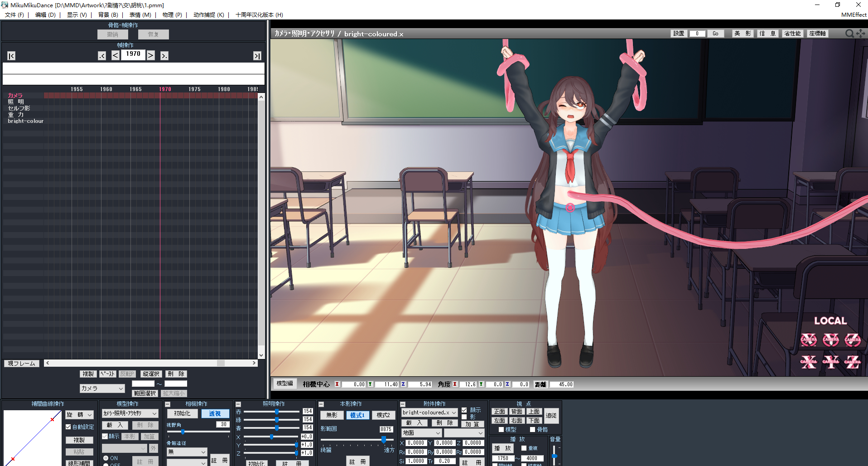Collapse the 附件操作 accessory panel
The width and height of the screenshot is (868, 466).
[x=402, y=404]
